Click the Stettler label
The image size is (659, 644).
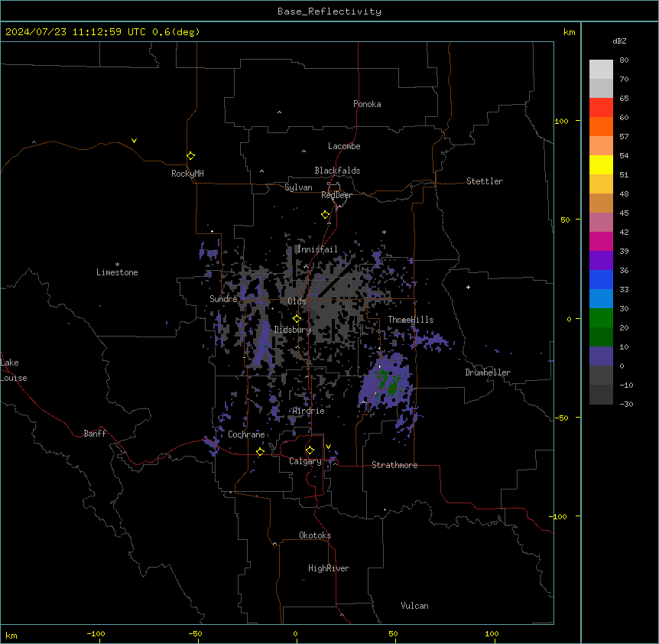(485, 181)
